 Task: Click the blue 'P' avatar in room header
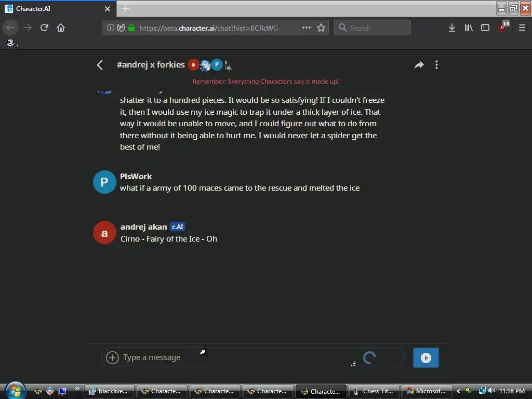217,65
